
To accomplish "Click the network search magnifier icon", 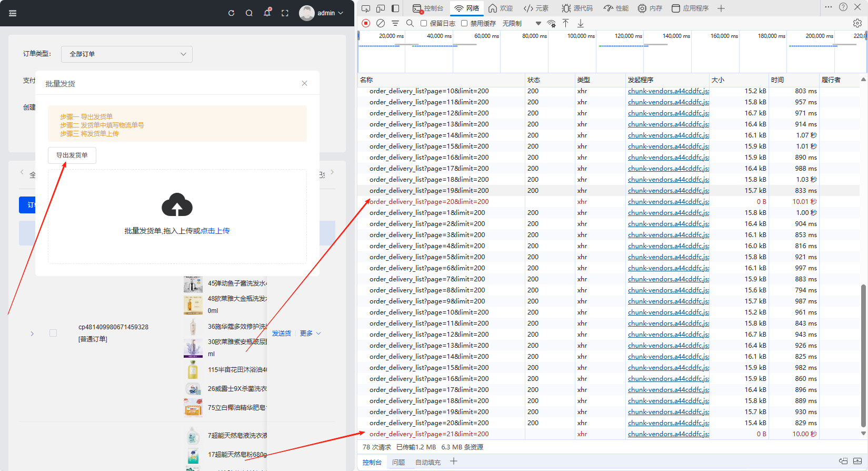I will point(410,23).
